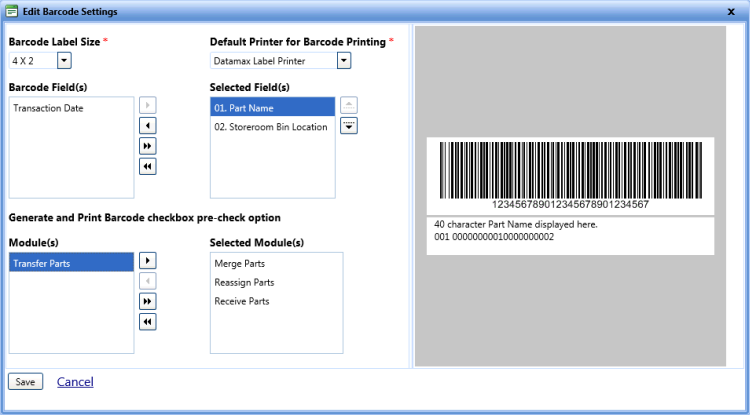This screenshot has height=415, width=750.
Task: Click '40 character Part Name displayed here' text
Action: (516, 224)
